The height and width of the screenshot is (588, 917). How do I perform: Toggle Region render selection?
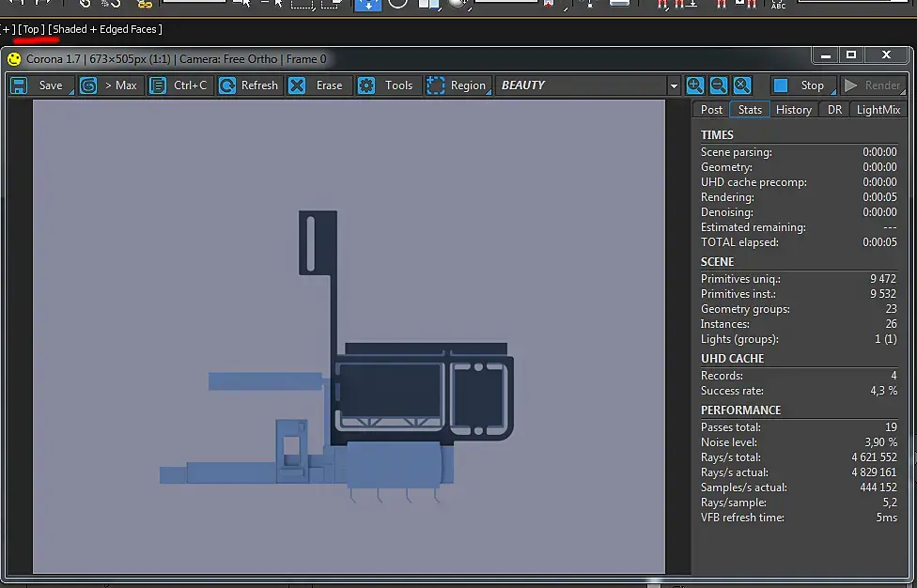tap(458, 85)
